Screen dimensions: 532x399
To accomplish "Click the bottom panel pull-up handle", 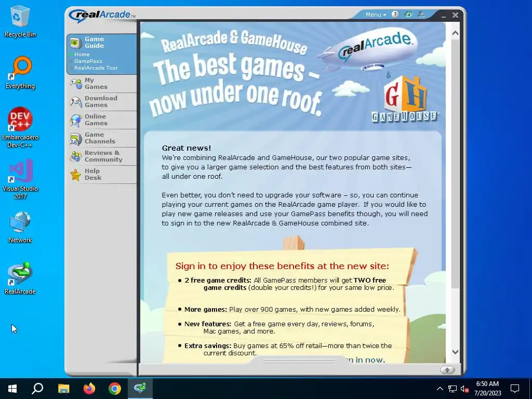I will pyautogui.click(x=299, y=361).
